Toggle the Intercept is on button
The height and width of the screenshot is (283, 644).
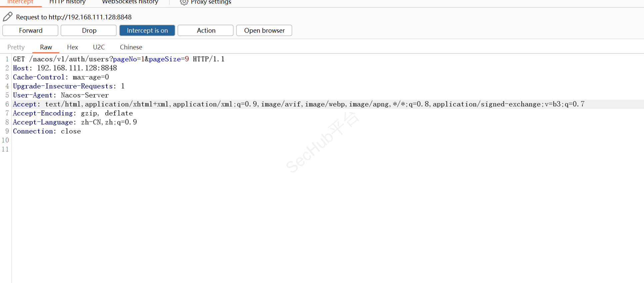coord(147,30)
